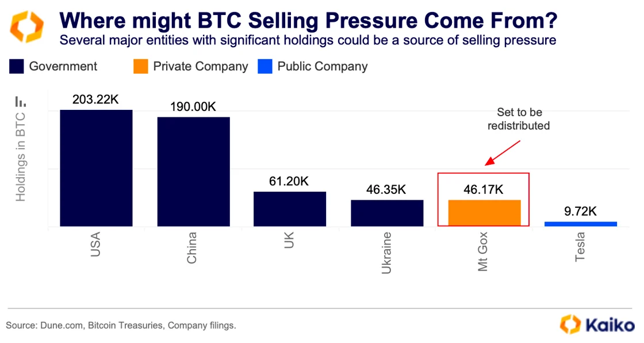Select the China bar
The width and height of the screenshot is (644, 343).
tap(193, 171)
